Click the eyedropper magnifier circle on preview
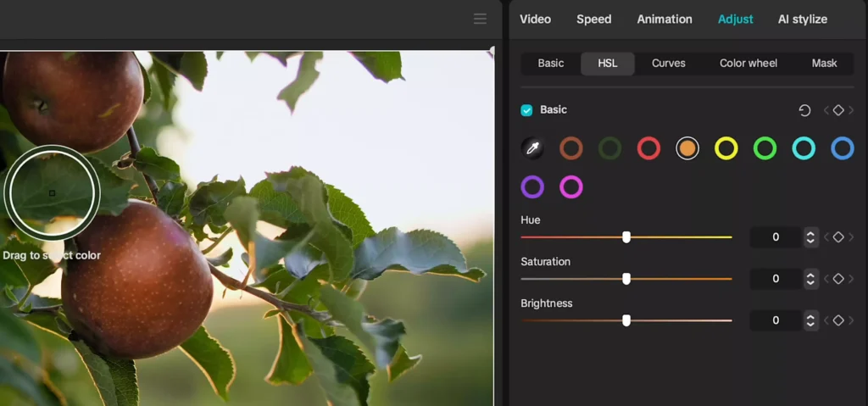868x406 pixels. tap(52, 192)
